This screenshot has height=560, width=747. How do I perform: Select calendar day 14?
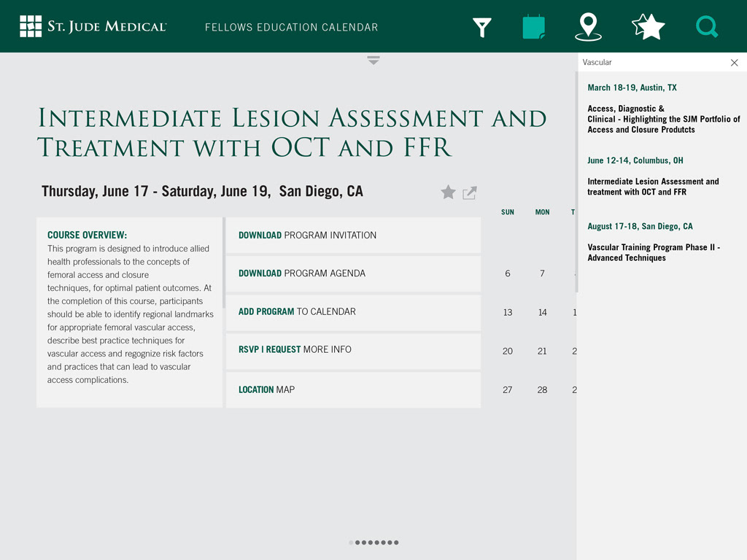click(542, 312)
